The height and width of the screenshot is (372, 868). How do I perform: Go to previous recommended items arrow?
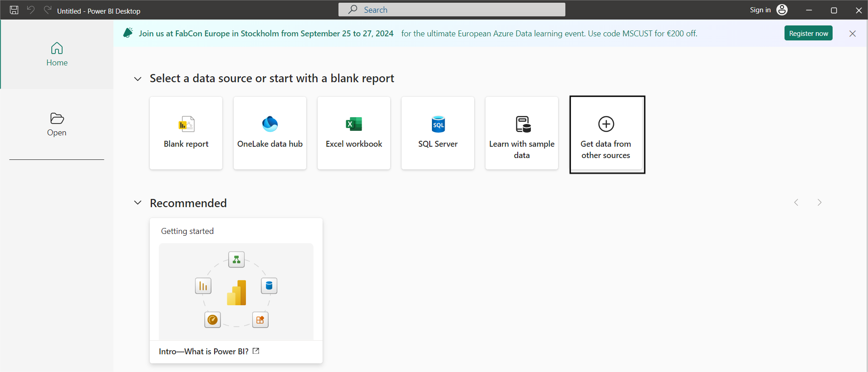click(796, 203)
